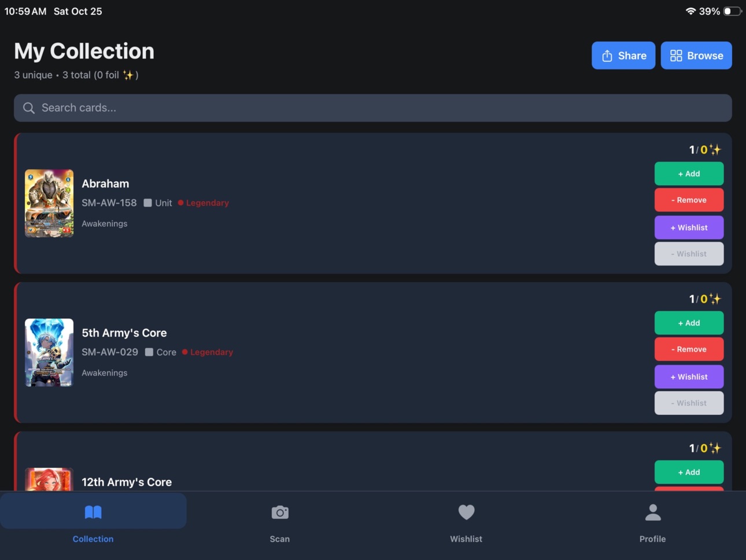This screenshot has width=746, height=560.
Task: Click the 12th Army's Core title
Action: click(127, 482)
